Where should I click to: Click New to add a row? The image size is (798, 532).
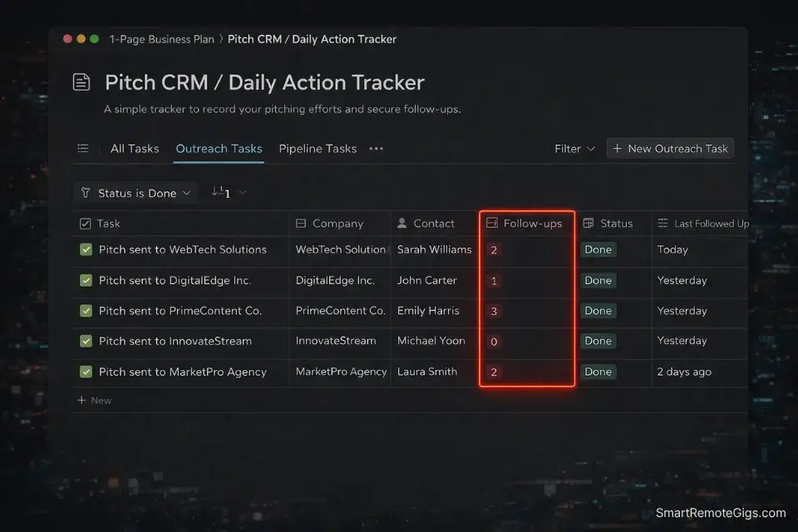point(94,400)
